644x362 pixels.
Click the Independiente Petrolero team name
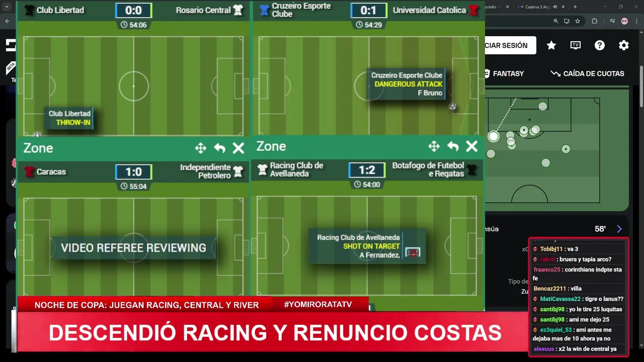point(205,171)
